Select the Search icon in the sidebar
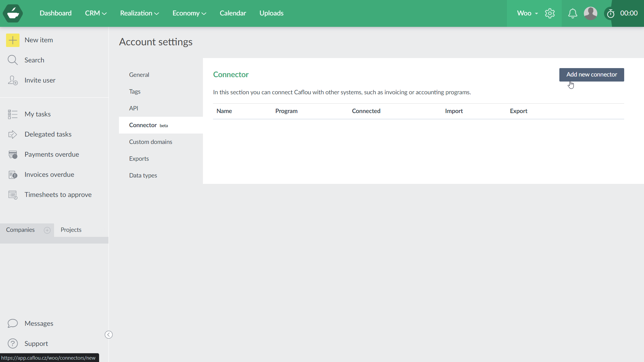The width and height of the screenshot is (644, 362). 13,60
